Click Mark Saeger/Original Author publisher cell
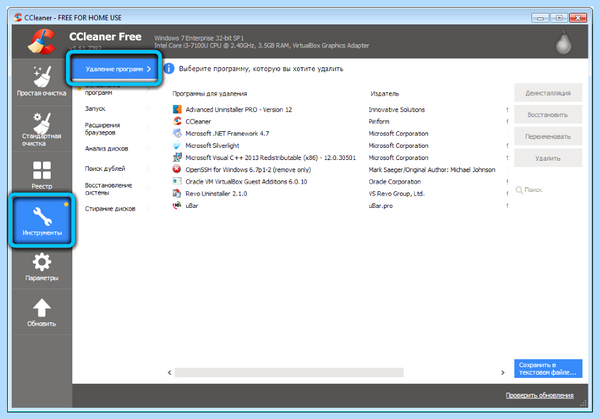Image resolution: width=600 pixels, height=419 pixels. [x=432, y=169]
